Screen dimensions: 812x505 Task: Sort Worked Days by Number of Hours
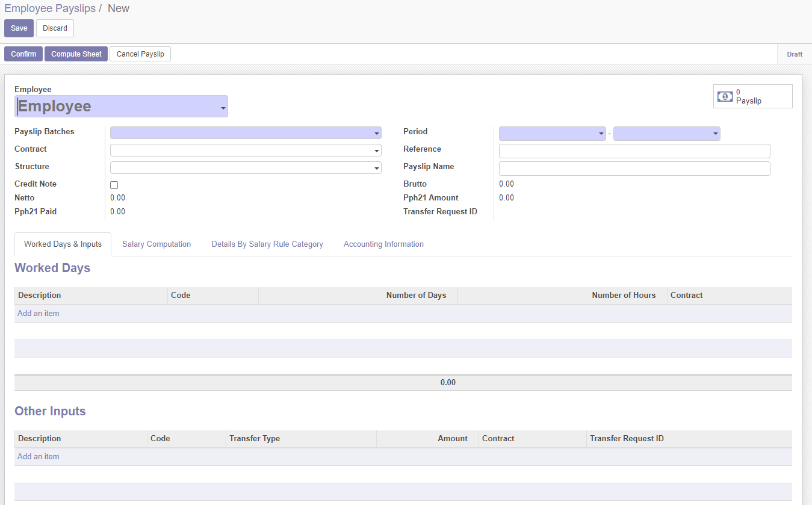point(562,296)
